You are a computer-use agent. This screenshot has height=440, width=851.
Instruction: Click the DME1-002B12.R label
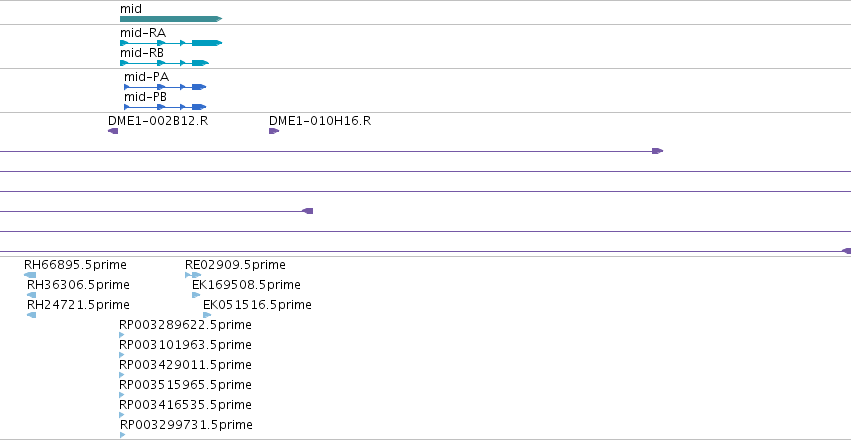158,120
